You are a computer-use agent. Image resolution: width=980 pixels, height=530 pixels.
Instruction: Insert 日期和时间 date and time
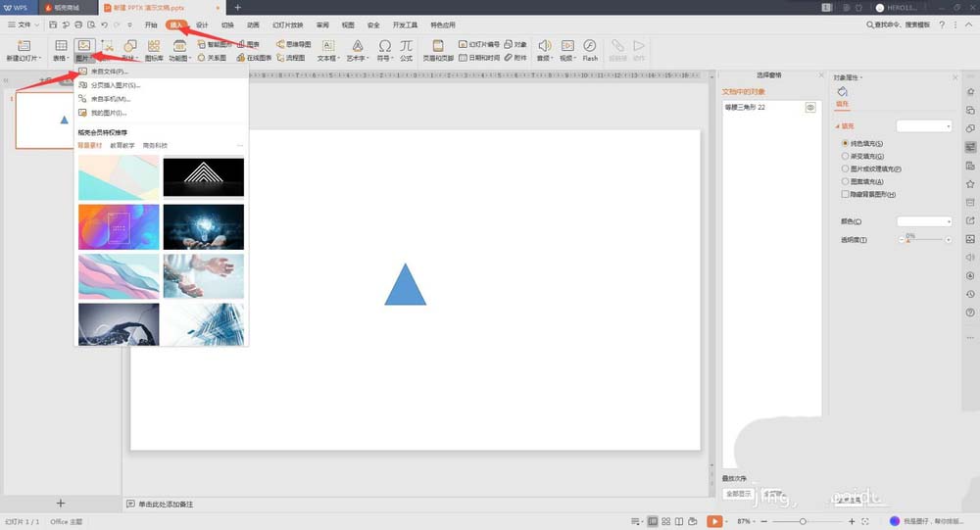(479, 58)
